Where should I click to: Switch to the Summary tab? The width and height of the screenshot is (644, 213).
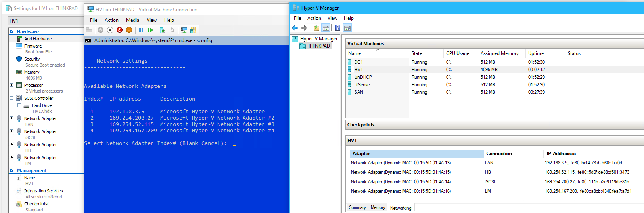[x=357, y=207]
